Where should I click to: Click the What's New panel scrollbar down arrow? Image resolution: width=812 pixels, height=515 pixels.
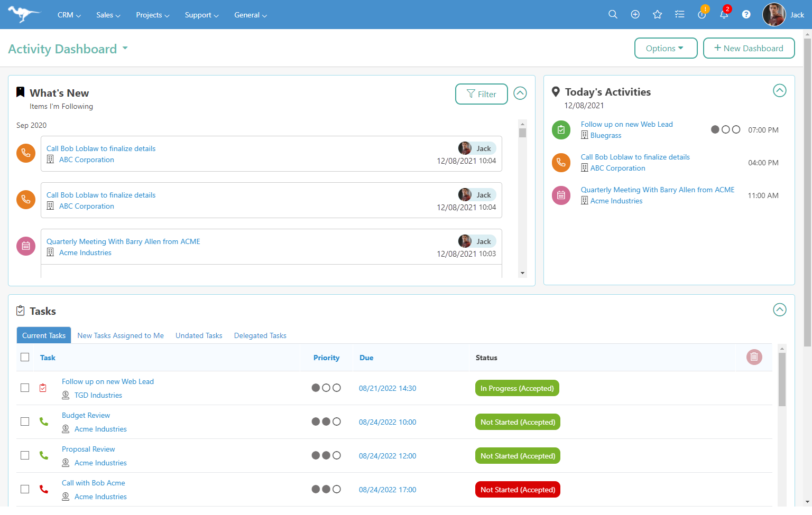522,273
